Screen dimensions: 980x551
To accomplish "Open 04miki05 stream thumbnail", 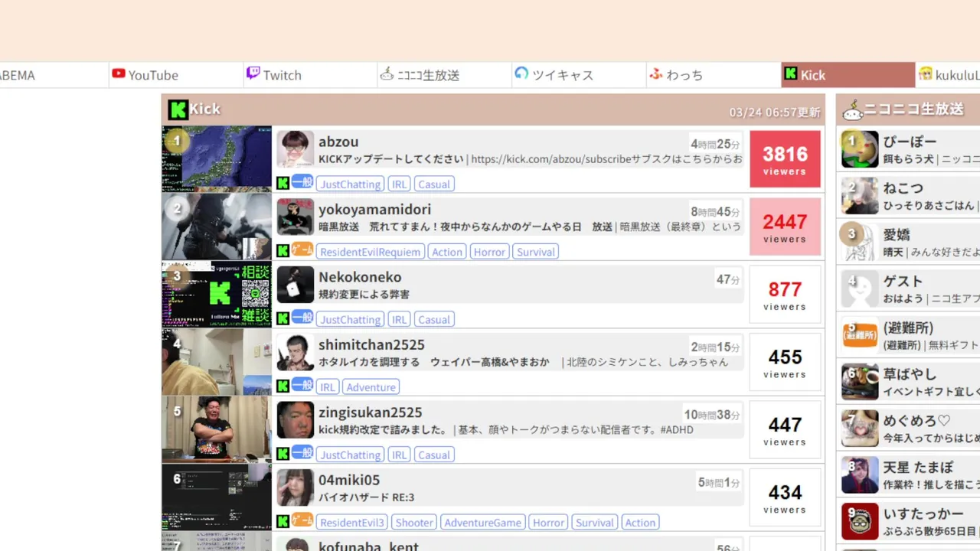I will [217, 497].
